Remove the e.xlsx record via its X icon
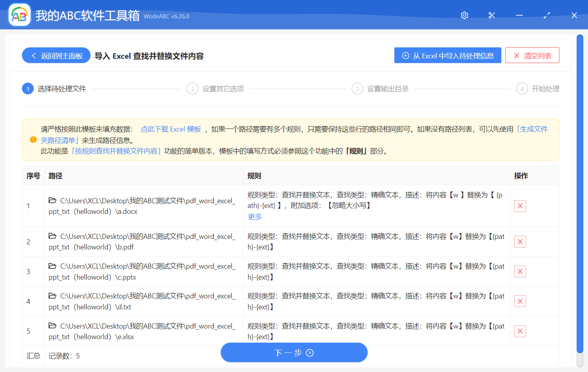Screen dimensions: 588x372 520,331
